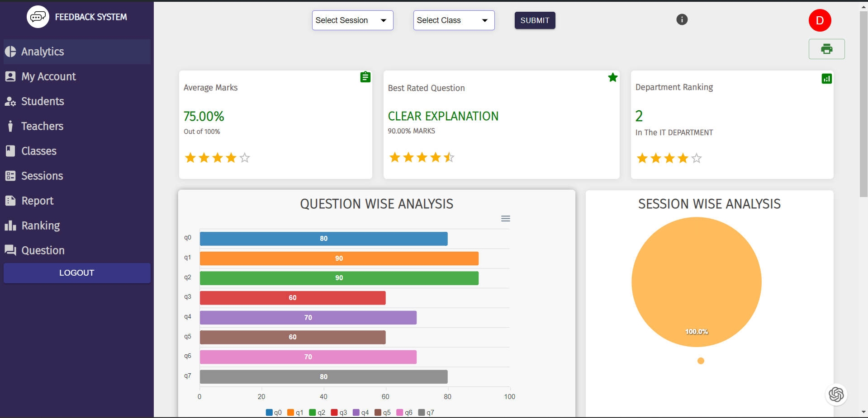868x418 pixels.
Task: Click the Feedback System chat logo
Action: click(38, 17)
